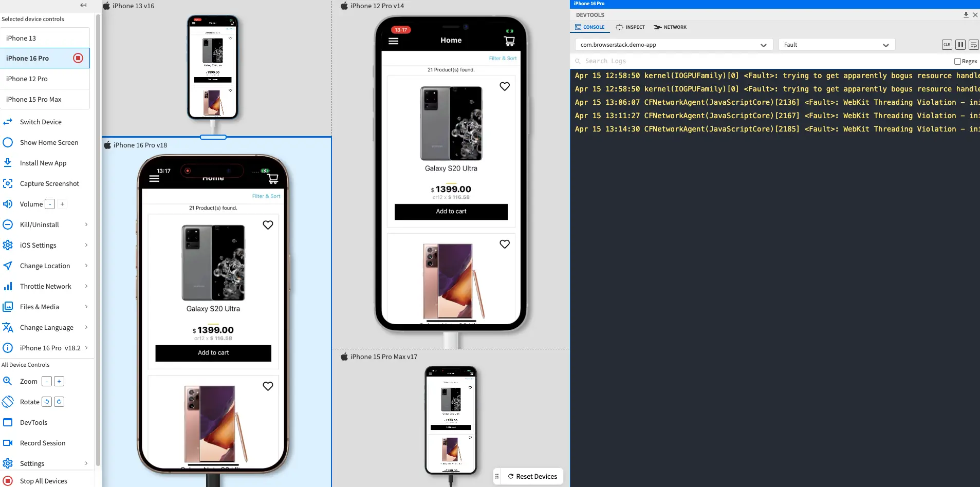Click Add to cart on iPhone 12 Pro
The image size is (980, 487).
[451, 212]
